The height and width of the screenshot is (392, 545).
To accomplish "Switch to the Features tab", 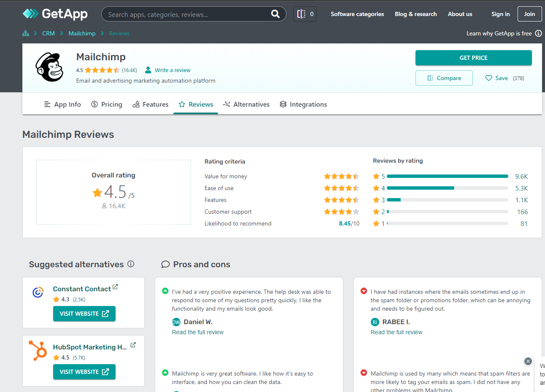I will [151, 104].
